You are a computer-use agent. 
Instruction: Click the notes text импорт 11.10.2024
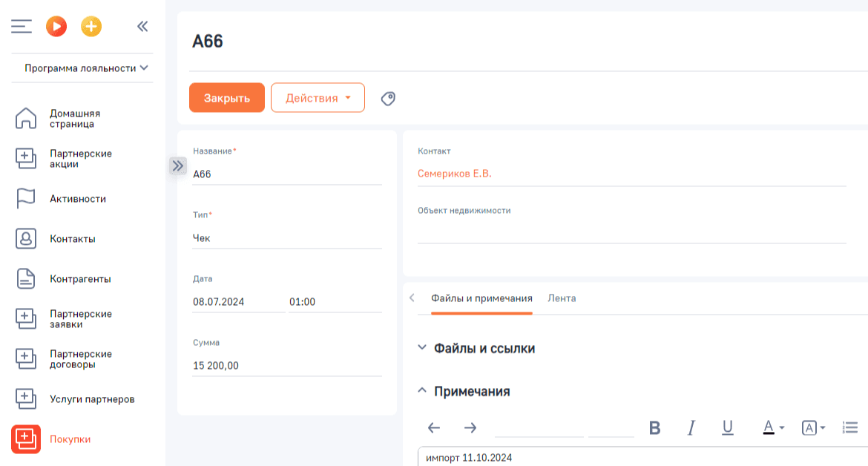pyautogui.click(x=469, y=458)
